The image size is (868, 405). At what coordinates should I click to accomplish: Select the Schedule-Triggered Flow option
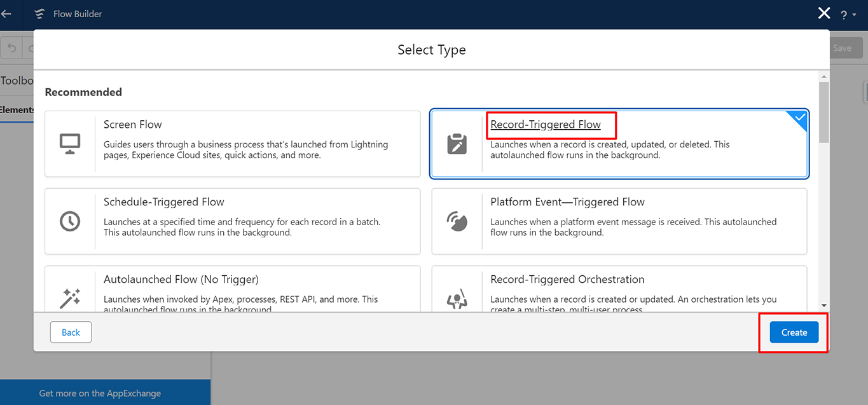point(233,221)
